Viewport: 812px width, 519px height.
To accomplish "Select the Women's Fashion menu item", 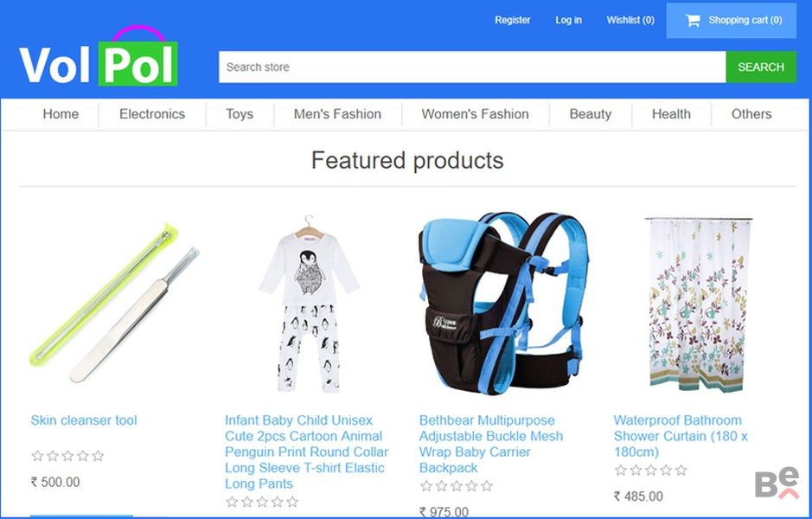I will pyautogui.click(x=476, y=114).
